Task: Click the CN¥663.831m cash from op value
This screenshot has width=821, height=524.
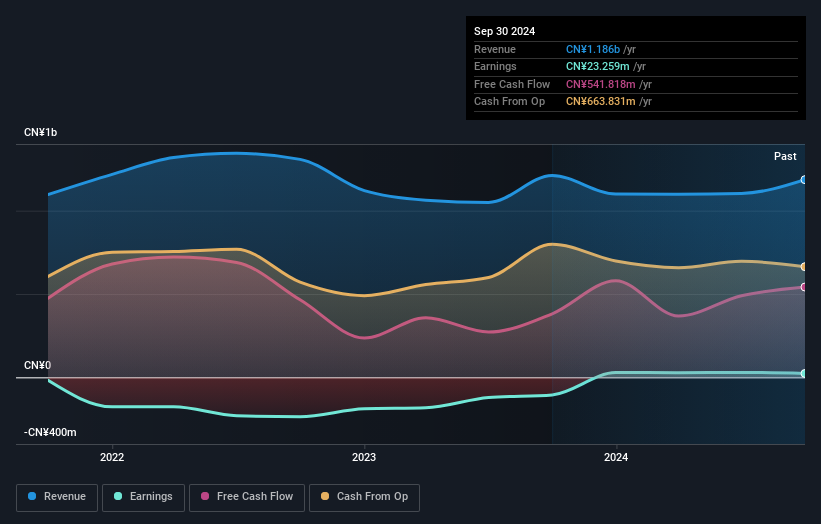Action: point(601,102)
